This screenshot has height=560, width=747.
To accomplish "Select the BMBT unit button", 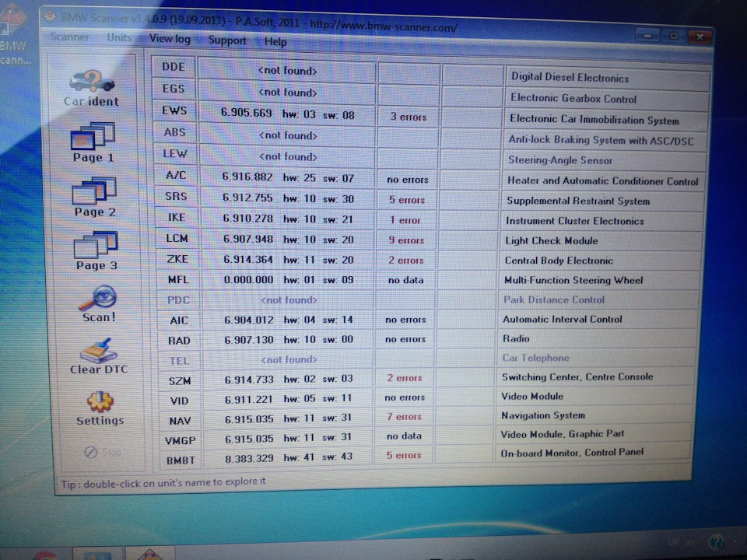I will (181, 460).
